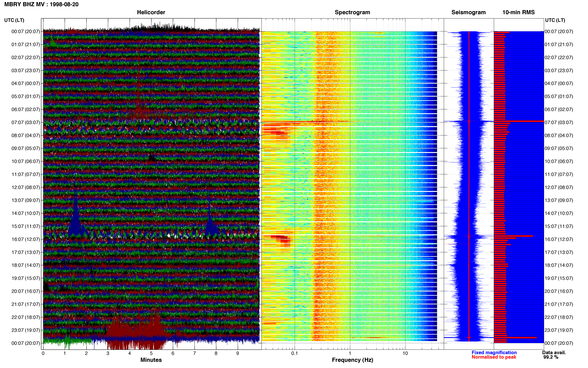
Task: Click the '1' tick on the frequency axis
Action: [x=350, y=353]
